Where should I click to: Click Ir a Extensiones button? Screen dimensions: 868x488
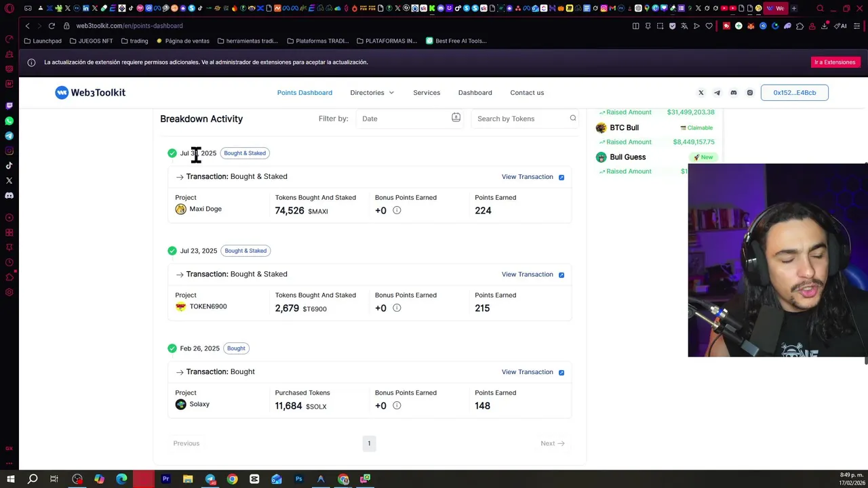835,62
